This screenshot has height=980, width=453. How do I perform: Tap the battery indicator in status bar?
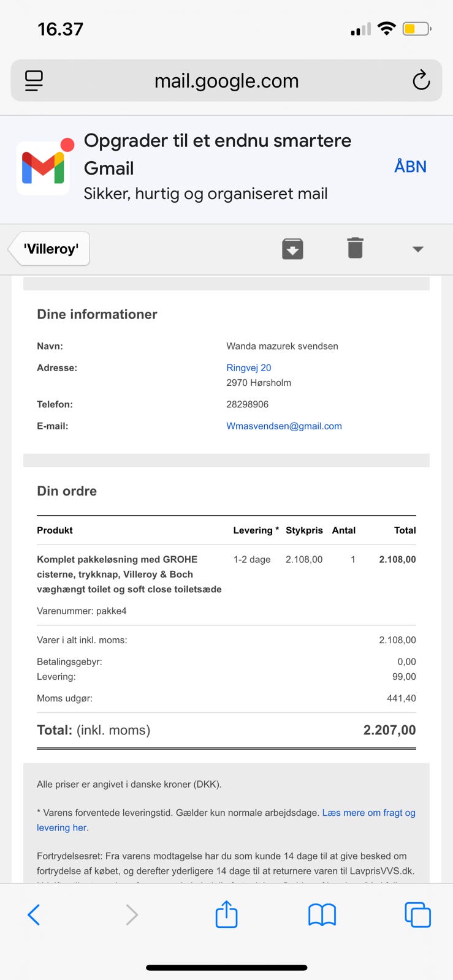click(x=417, y=29)
